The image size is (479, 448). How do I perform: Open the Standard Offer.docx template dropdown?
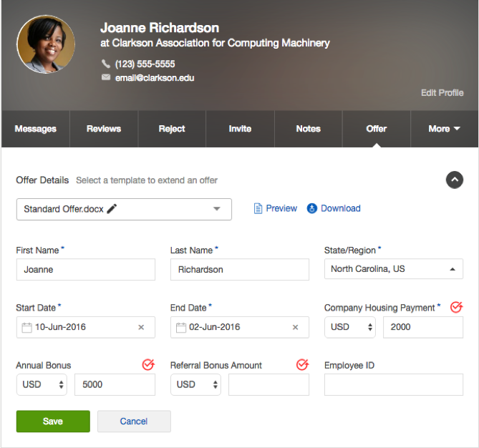coord(216,209)
